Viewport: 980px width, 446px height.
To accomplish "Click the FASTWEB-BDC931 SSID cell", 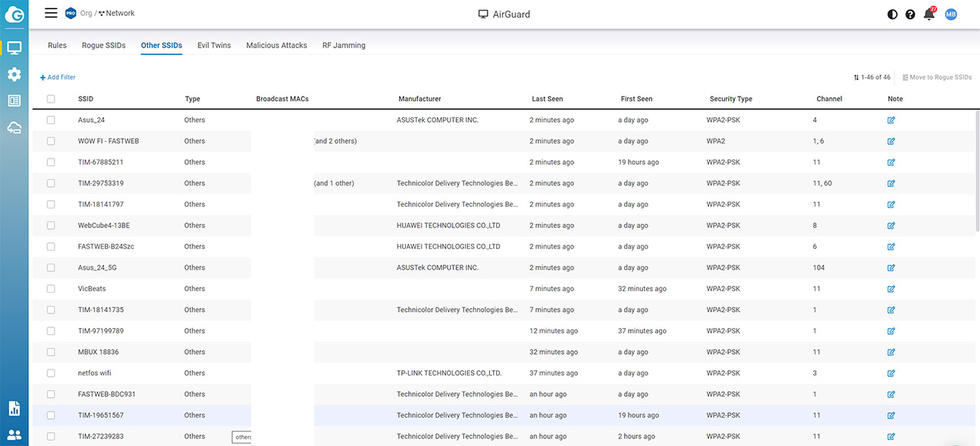I will point(106,394).
